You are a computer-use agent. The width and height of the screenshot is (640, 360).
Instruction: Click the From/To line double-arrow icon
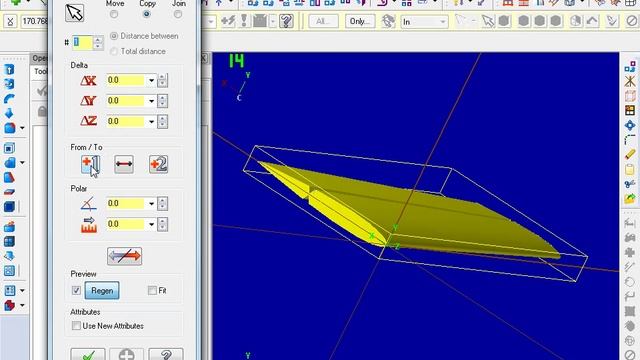[124, 164]
